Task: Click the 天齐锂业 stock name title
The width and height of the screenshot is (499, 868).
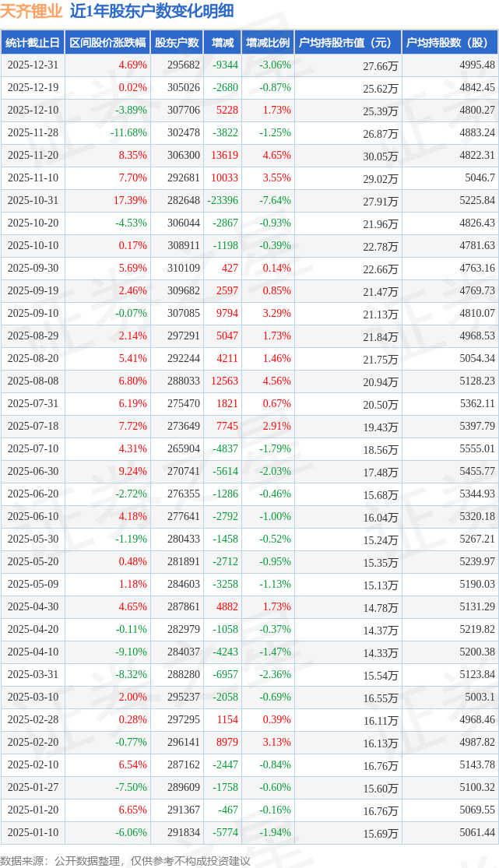Action: (31, 11)
